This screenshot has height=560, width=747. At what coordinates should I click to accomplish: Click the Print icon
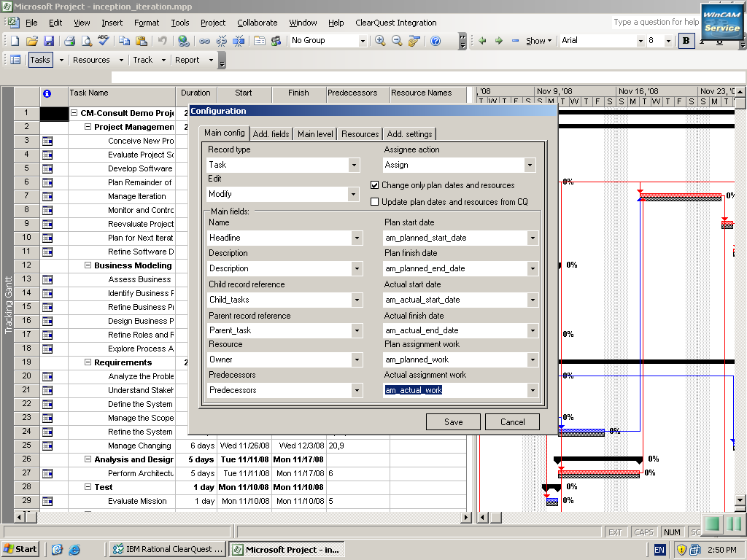click(x=69, y=41)
